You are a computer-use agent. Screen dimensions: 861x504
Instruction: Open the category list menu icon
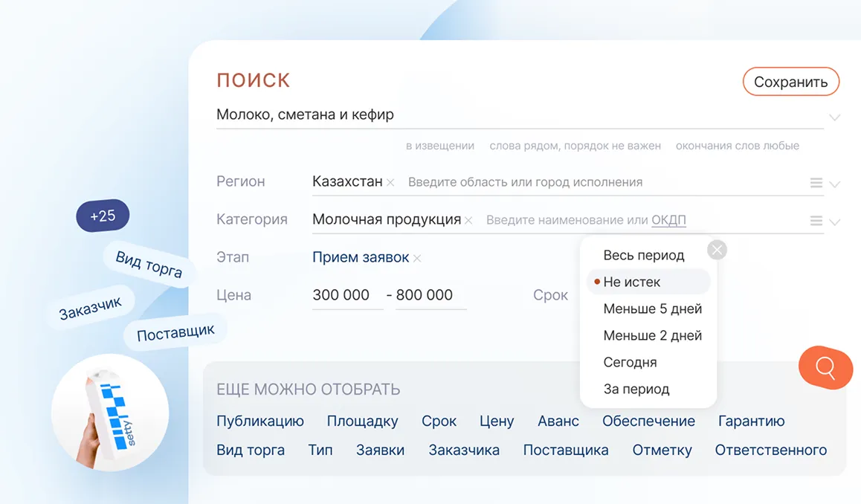coord(816,221)
